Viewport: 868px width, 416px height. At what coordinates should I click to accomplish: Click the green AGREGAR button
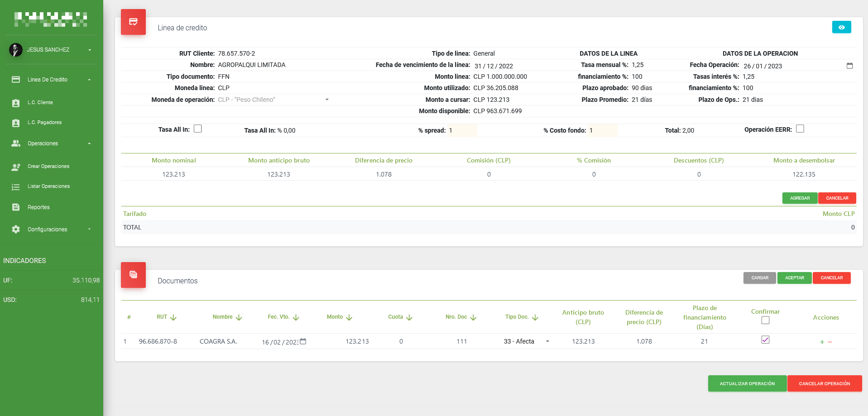pyautogui.click(x=800, y=198)
